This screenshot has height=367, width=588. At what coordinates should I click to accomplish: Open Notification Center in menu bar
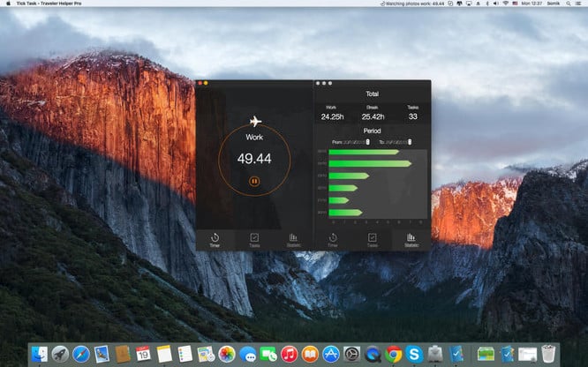pos(579,4)
